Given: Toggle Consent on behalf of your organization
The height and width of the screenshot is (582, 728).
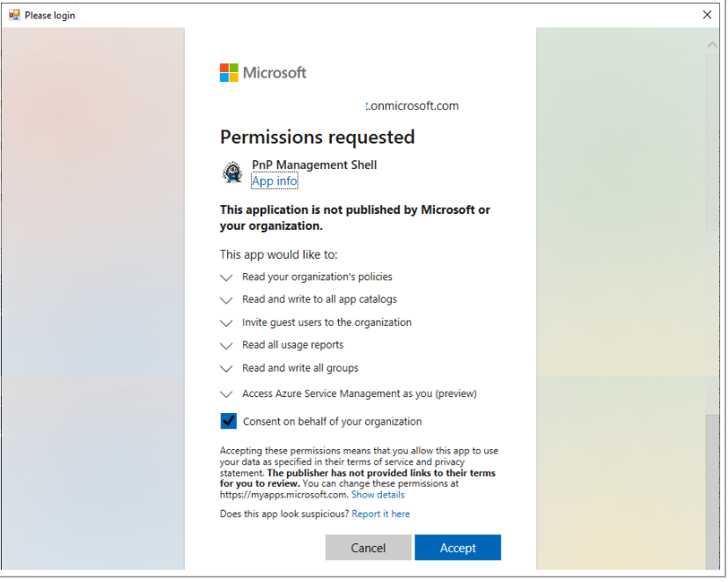Looking at the screenshot, I should tap(229, 421).
